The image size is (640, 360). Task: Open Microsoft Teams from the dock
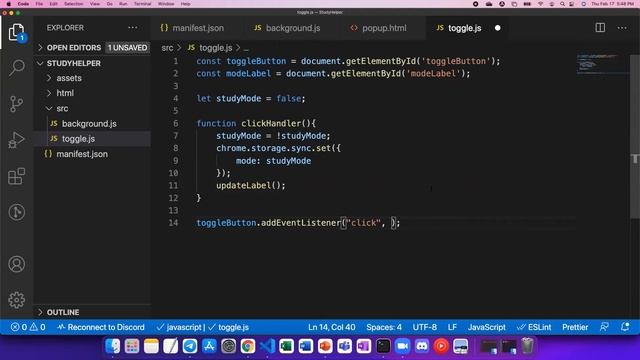pos(344,346)
